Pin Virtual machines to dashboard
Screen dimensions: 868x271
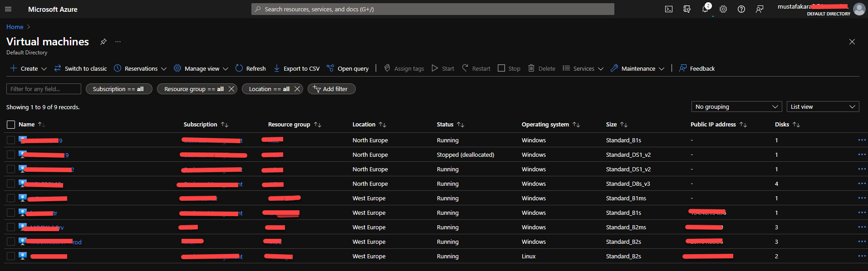[x=103, y=42]
